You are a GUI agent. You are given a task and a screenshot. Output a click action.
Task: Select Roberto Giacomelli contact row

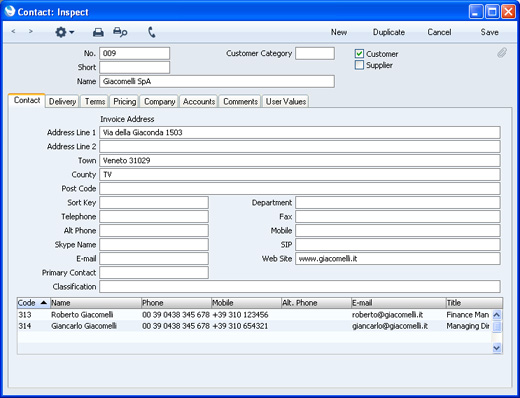click(254, 315)
